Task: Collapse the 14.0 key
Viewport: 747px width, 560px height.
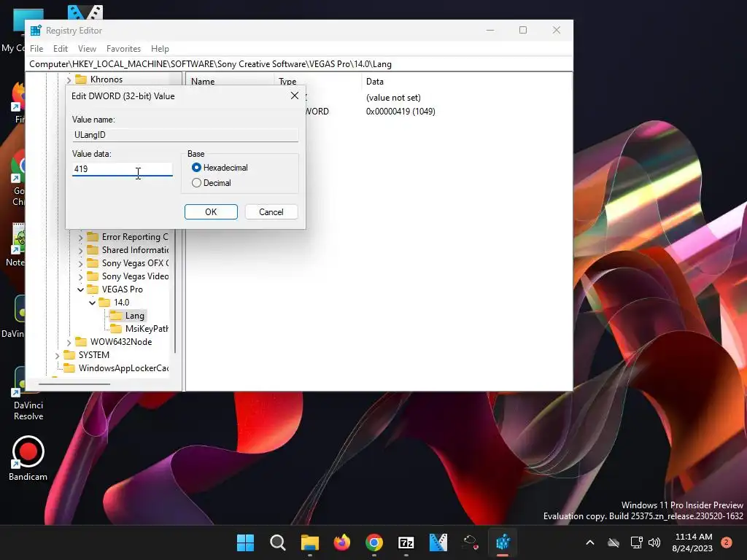Action: tap(93, 303)
